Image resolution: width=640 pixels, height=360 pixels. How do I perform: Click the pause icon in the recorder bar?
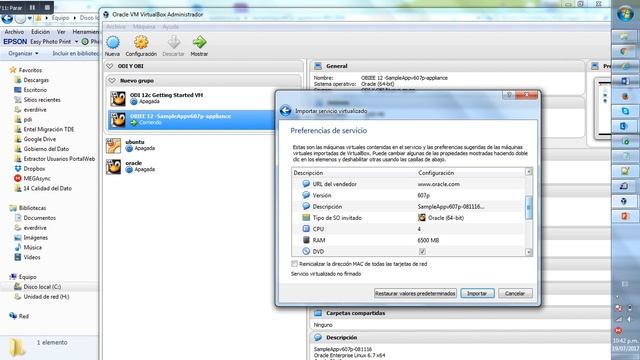[x=32, y=7]
